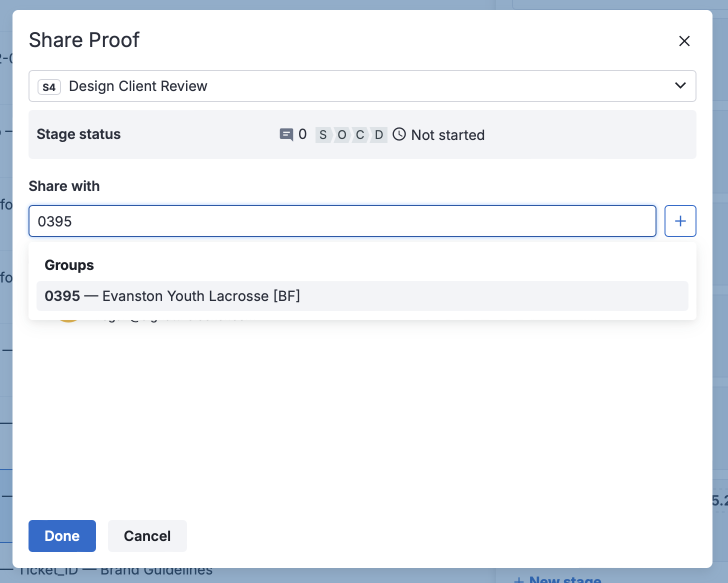Click the Done button
The image size is (728, 583).
(62, 536)
